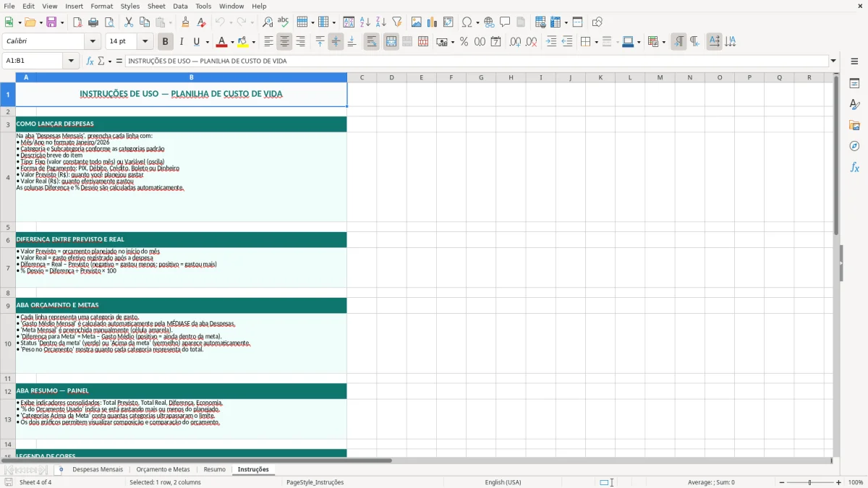Insert a hyperlink

[x=490, y=22]
